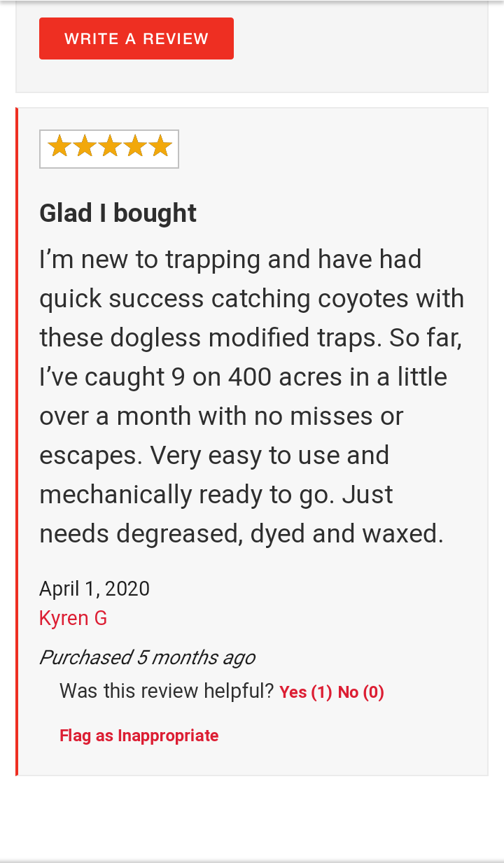504x863 pixels.
Task: Click the red accent bar on review card
Action: 17,442
